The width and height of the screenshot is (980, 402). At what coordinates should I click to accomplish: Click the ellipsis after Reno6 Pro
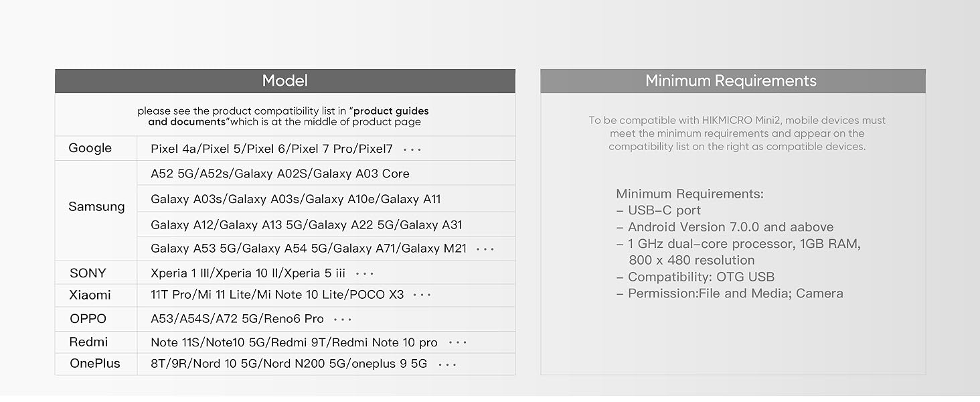click(x=342, y=320)
